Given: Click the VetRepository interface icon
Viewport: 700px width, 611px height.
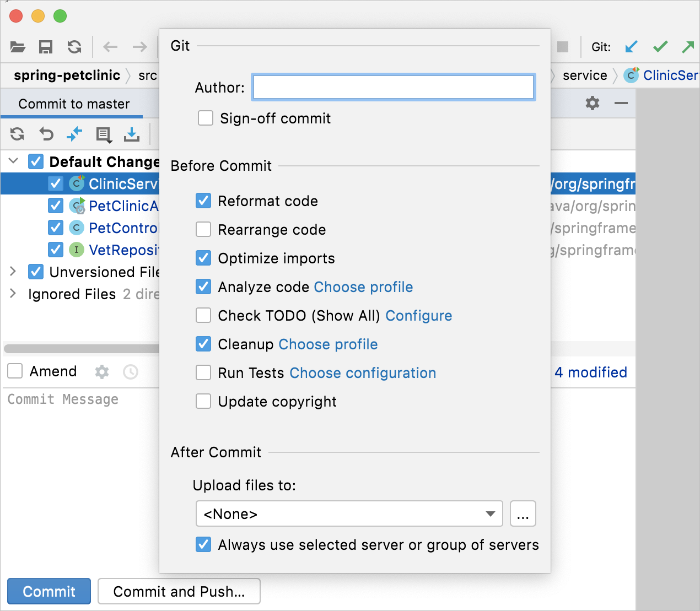Looking at the screenshot, I should pyautogui.click(x=77, y=250).
